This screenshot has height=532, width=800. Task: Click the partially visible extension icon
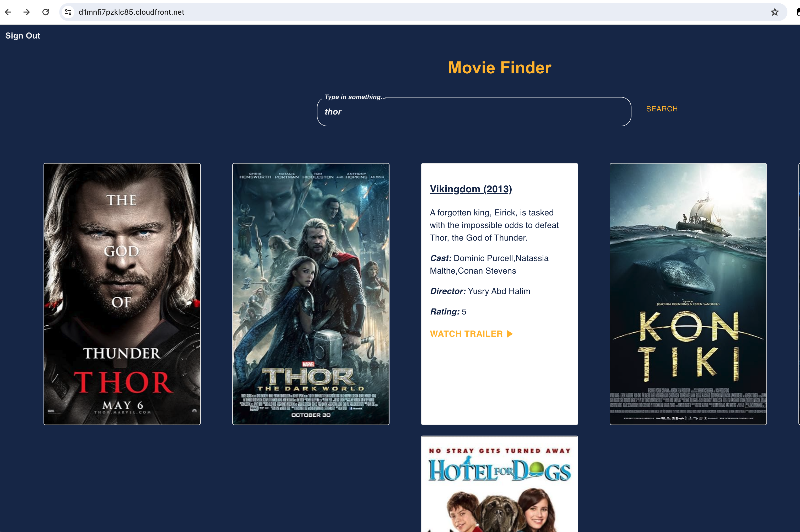click(798, 12)
